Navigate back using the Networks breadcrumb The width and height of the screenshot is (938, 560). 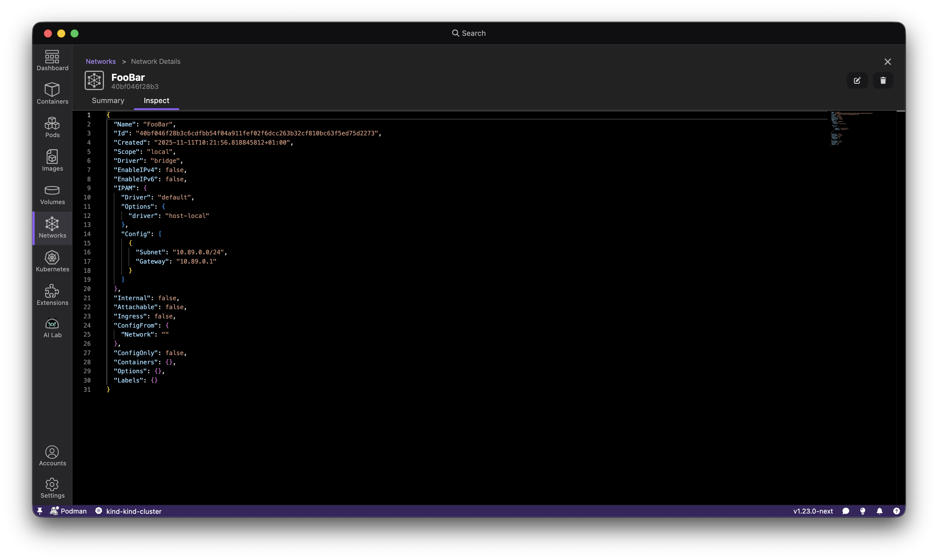tap(100, 61)
